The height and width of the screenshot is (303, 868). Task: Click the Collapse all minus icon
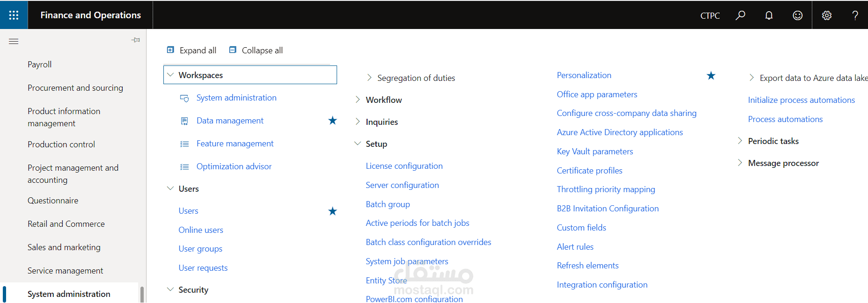233,50
